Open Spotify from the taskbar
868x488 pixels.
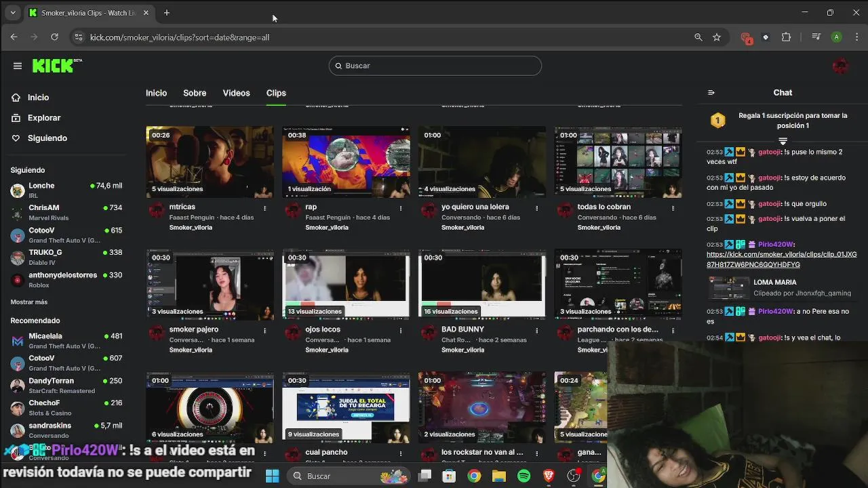[x=524, y=476]
